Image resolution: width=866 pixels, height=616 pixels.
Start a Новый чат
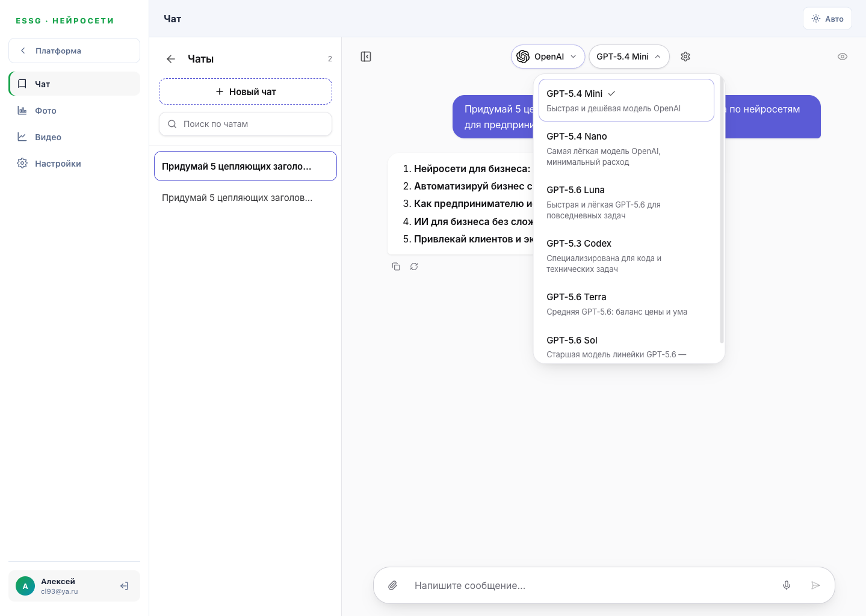click(246, 91)
